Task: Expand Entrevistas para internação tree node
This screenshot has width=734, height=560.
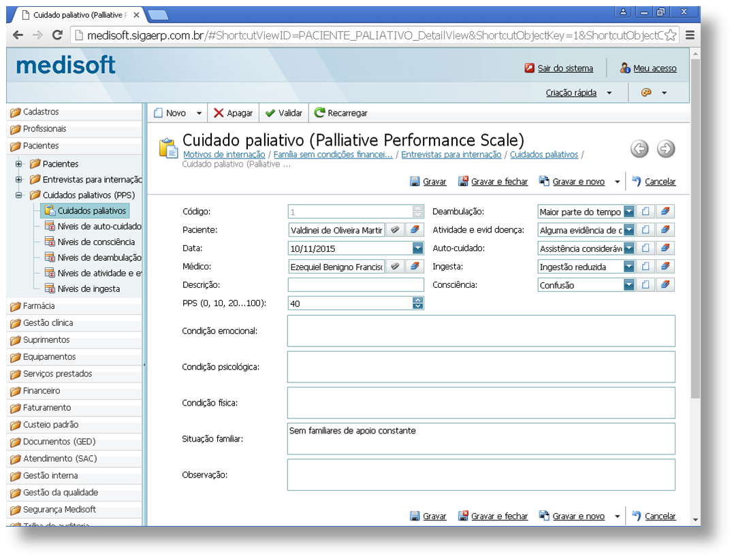Action: 19,179
